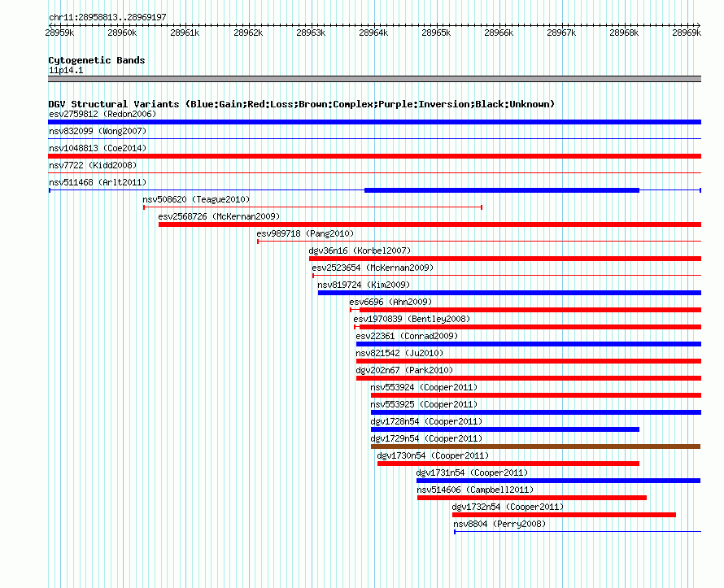The height and width of the screenshot is (588, 724).
Task: Click the blue bar under dgv1731n54
Action: coord(558,481)
